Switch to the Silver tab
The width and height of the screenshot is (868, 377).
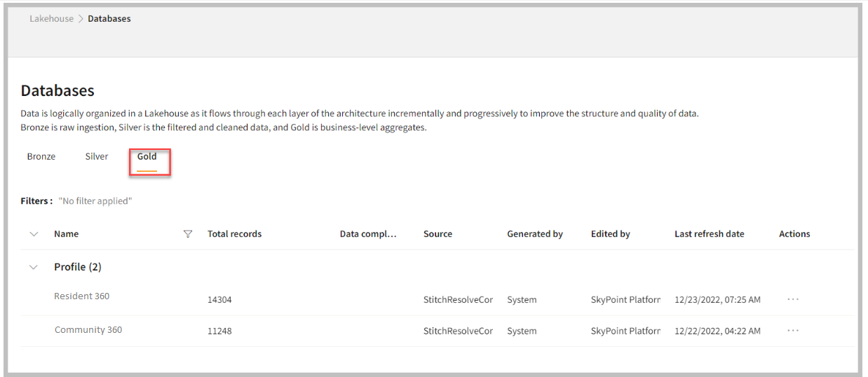pyautogui.click(x=97, y=156)
